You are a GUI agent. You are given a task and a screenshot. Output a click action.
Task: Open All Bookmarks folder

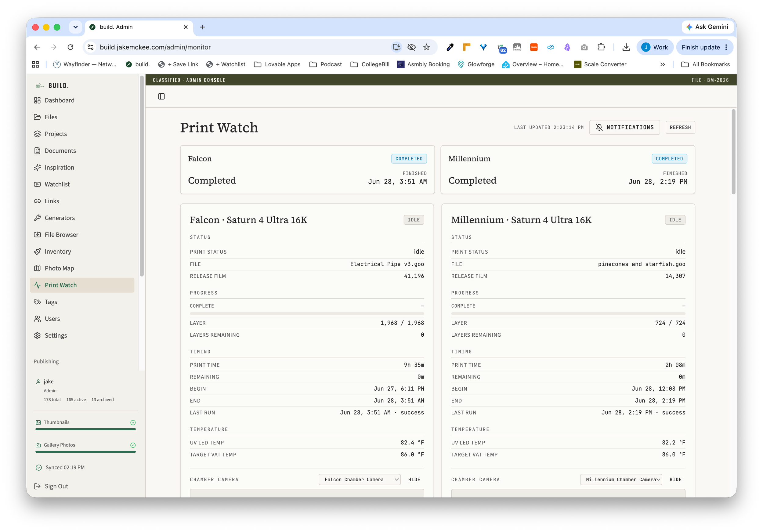click(x=706, y=64)
